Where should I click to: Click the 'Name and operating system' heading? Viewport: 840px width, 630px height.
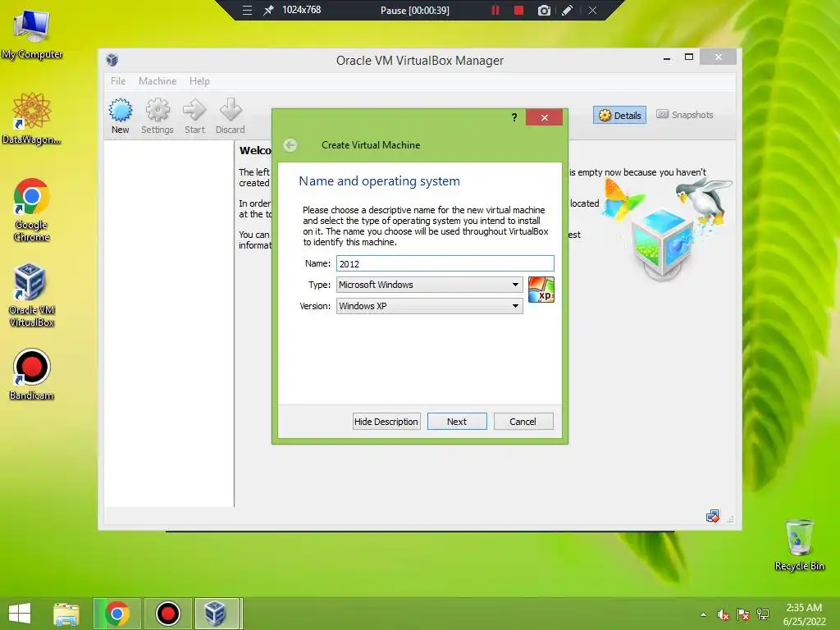click(x=379, y=181)
